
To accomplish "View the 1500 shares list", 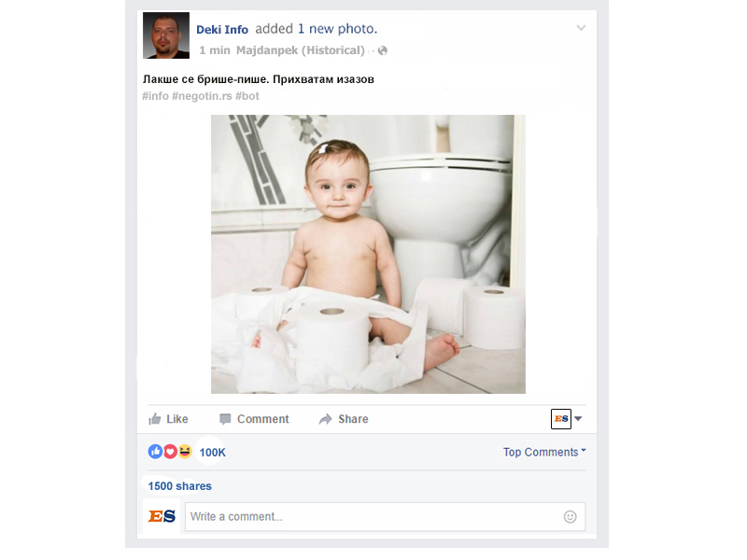I will click(x=179, y=486).
